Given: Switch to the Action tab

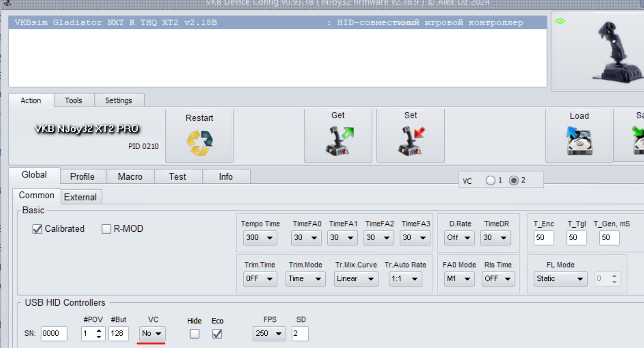Looking at the screenshot, I should (31, 100).
